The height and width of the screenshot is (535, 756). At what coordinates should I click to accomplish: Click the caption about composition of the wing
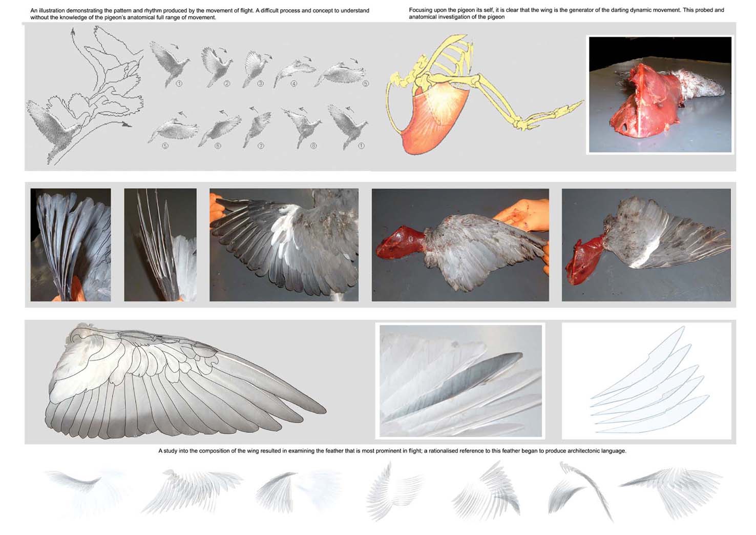[392, 451]
